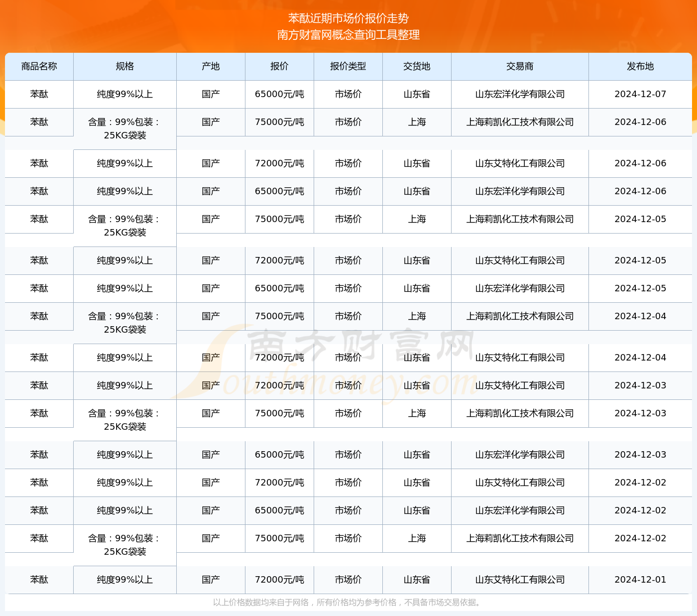Viewport: 697px width, 616px height.
Task: Click 上海莉凯化工技术有限公司 in the 2024-12-06 row
Action: tap(520, 122)
